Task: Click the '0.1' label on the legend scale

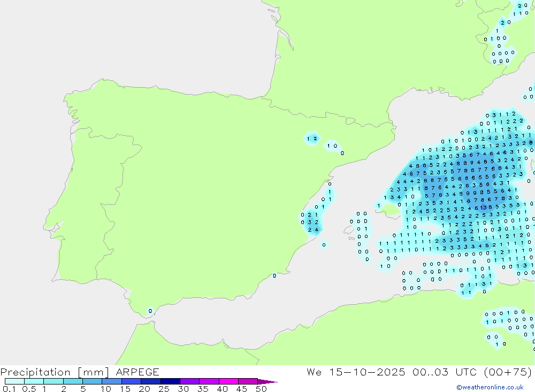Action: pos(9,389)
